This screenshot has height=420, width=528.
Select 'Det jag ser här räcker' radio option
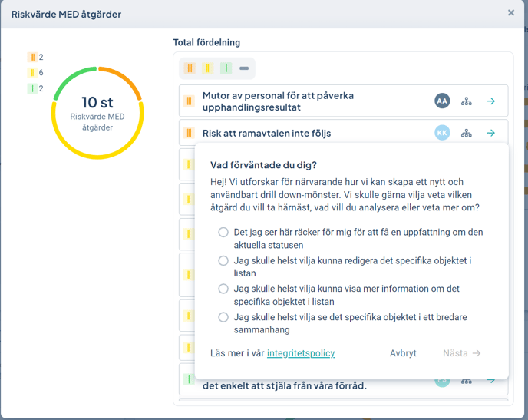(223, 232)
